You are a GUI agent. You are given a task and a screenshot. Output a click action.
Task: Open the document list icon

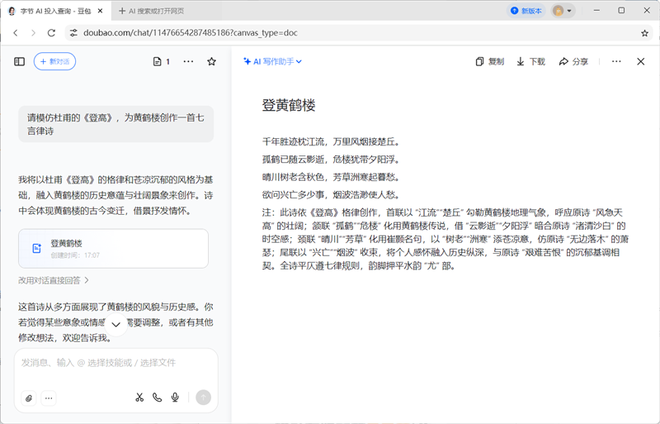(x=157, y=62)
